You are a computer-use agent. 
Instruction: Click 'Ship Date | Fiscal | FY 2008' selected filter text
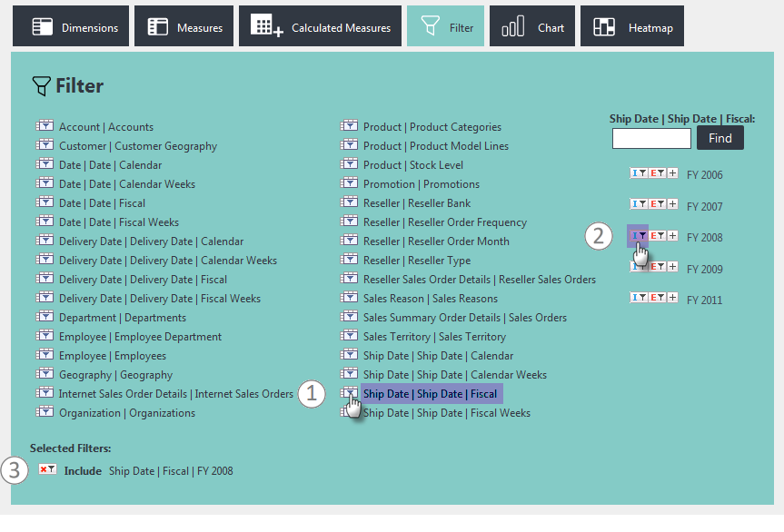171,471
